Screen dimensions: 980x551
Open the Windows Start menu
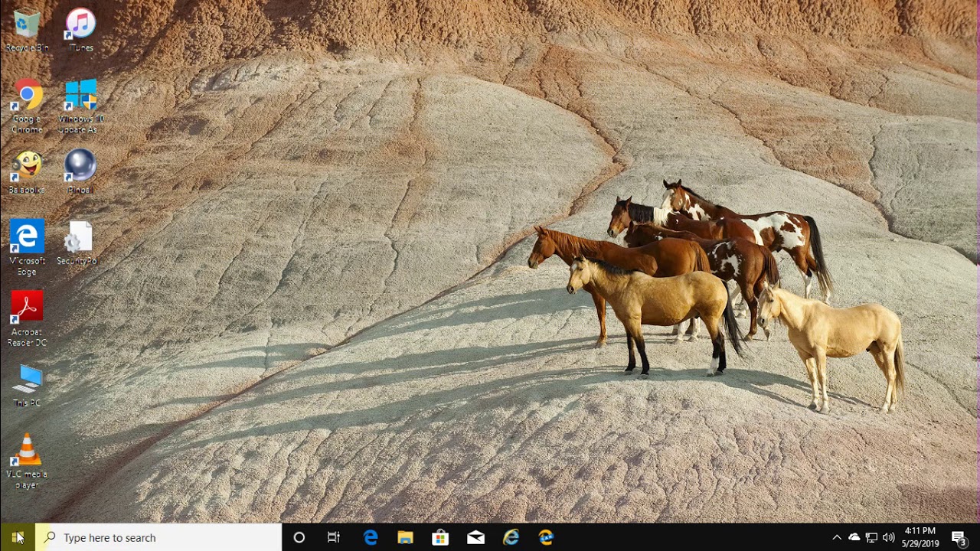[x=18, y=537]
